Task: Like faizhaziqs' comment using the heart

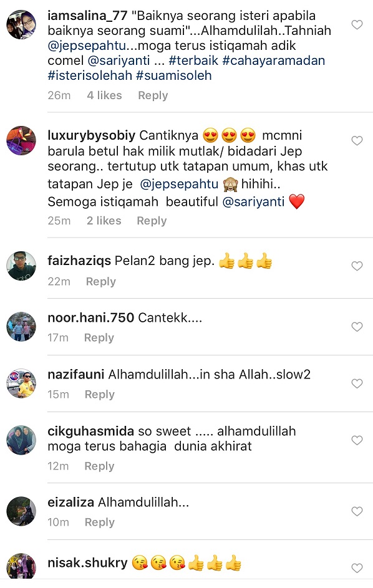Action: pyautogui.click(x=357, y=266)
